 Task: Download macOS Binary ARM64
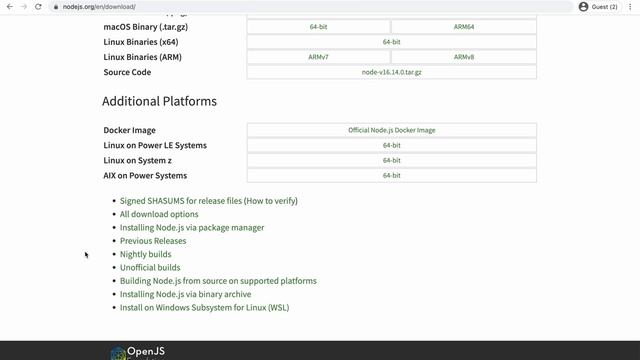pyautogui.click(x=464, y=27)
